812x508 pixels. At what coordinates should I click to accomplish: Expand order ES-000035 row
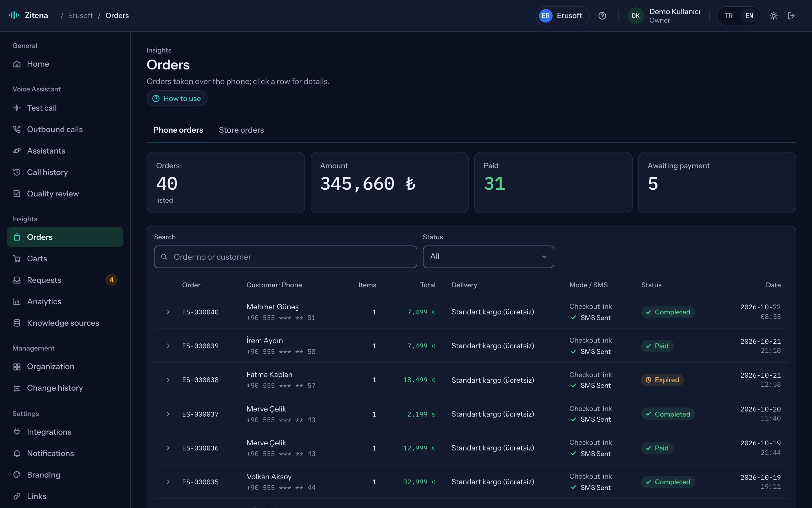(168, 482)
